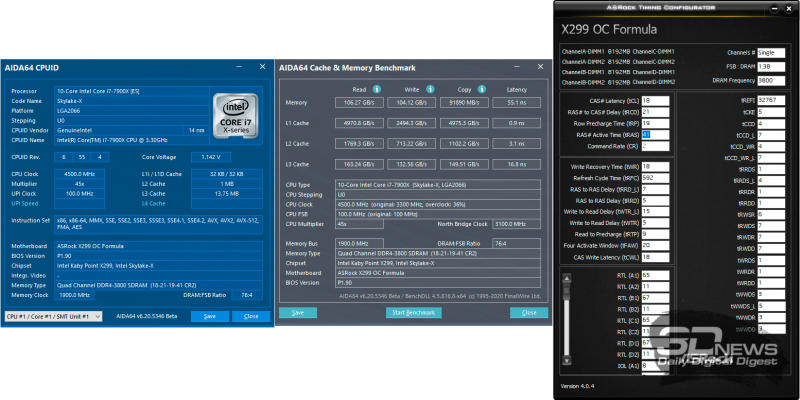Click the info icon beside the Write column
Image resolution: width=800 pixels, height=400 pixels.
coord(430,89)
